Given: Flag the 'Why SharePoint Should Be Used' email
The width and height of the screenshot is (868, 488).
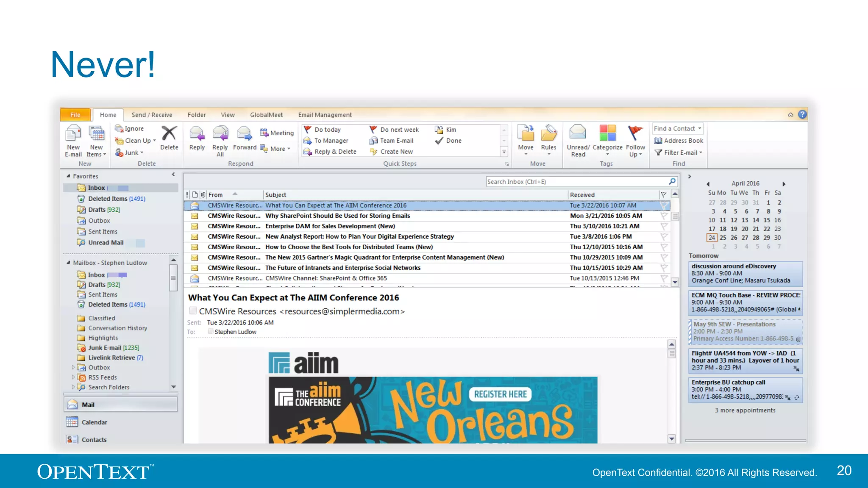Looking at the screenshot, I should point(664,216).
